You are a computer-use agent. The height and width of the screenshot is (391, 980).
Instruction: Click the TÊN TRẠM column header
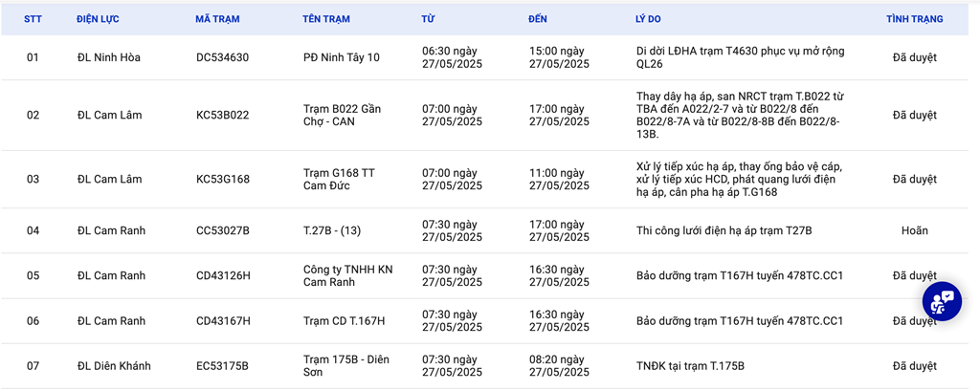click(326, 19)
